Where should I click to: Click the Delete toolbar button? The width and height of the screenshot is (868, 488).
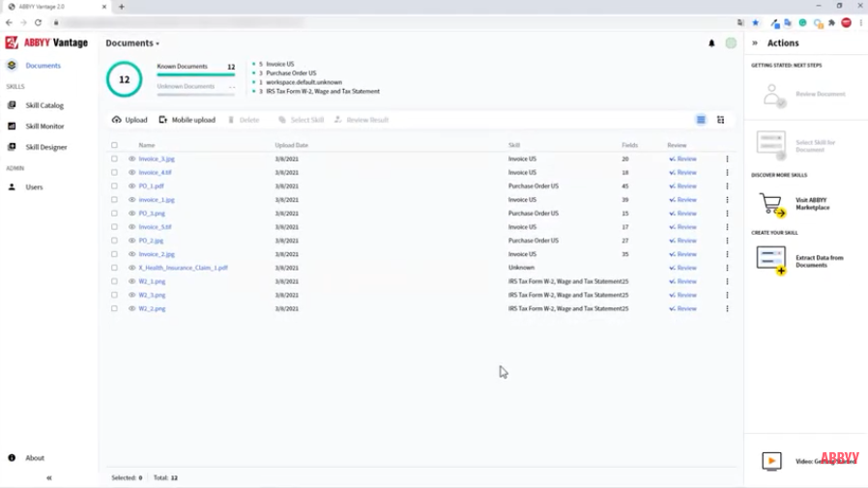coord(244,120)
